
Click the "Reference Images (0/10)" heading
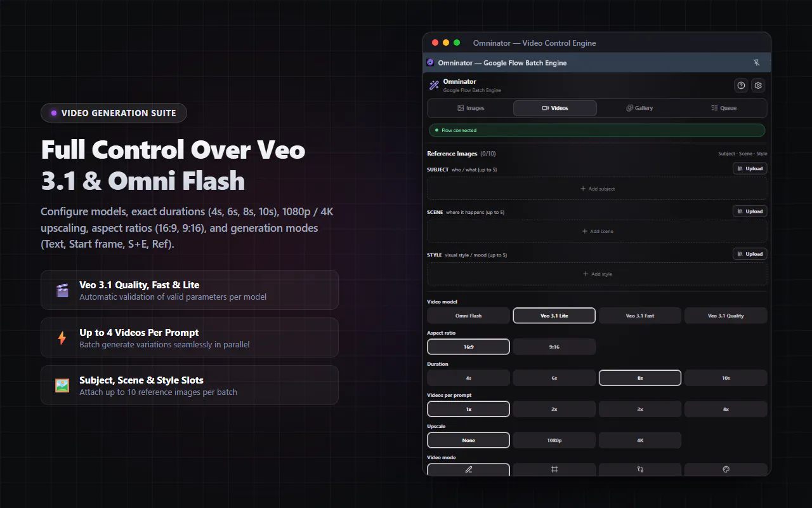(461, 154)
